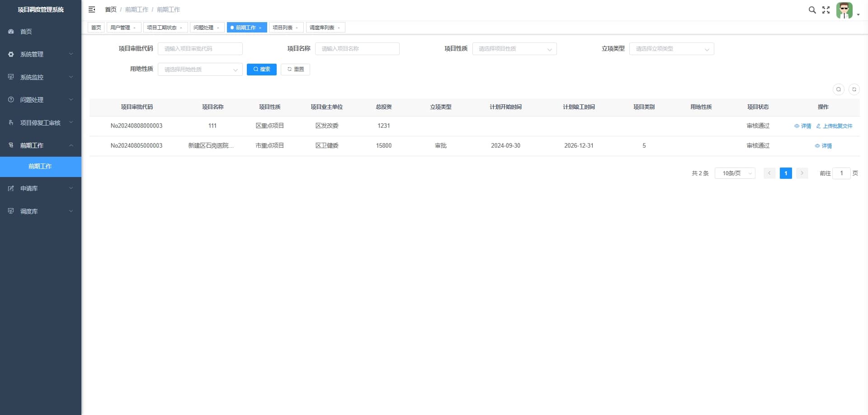Screen dimensions: 868x415
Task: Click the 项目审批代码 column header
Action: pos(137,107)
